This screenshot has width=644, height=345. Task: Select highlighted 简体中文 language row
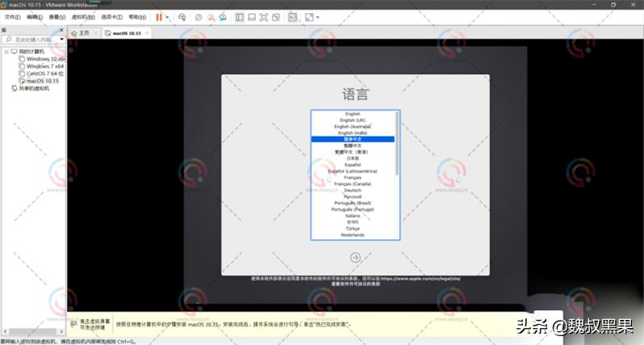353,140
